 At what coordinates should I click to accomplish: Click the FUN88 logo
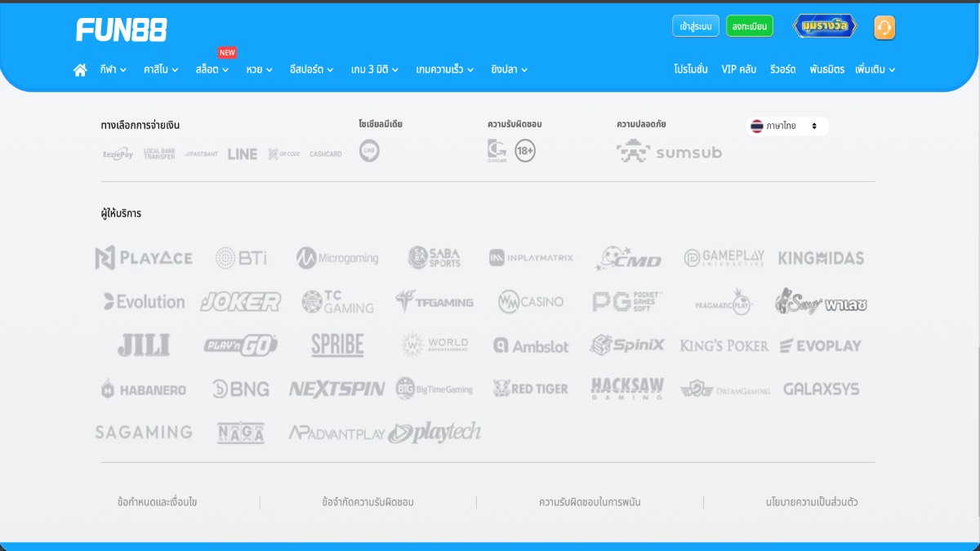pyautogui.click(x=122, y=30)
